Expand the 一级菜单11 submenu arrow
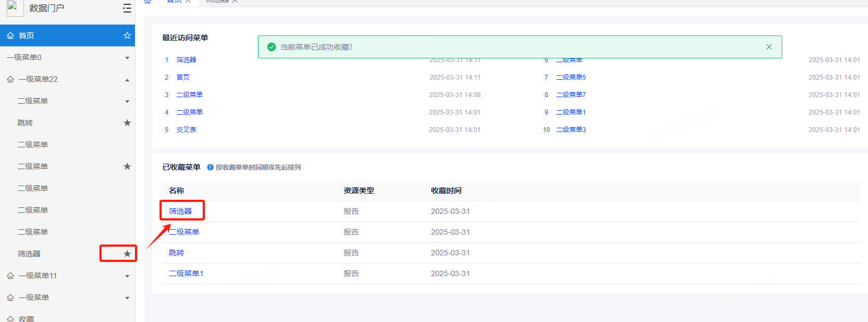868x322 pixels. click(x=127, y=276)
